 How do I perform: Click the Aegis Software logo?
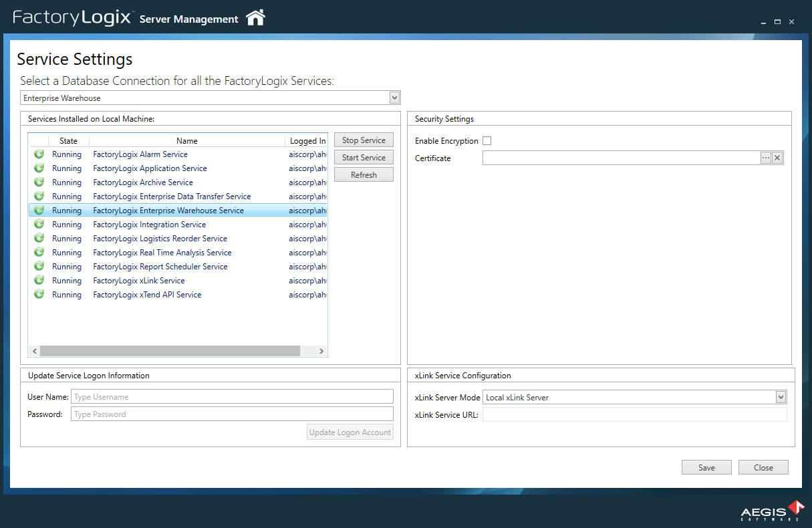[772, 511]
